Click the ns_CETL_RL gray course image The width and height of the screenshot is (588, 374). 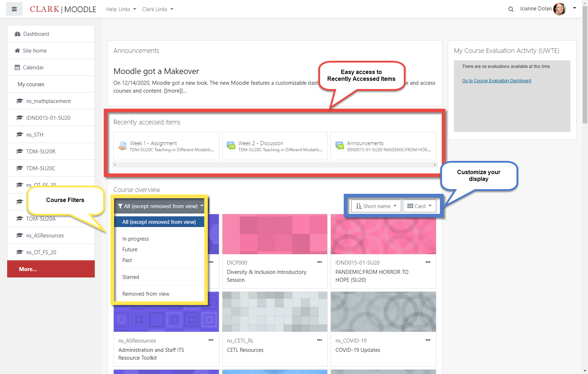pyautogui.click(x=275, y=312)
